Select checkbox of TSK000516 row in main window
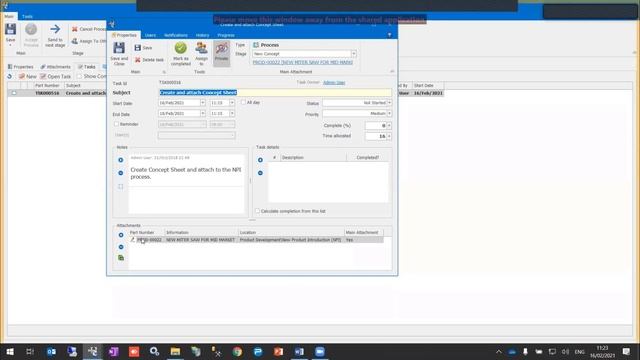The height and width of the screenshot is (360, 640). click(14, 93)
